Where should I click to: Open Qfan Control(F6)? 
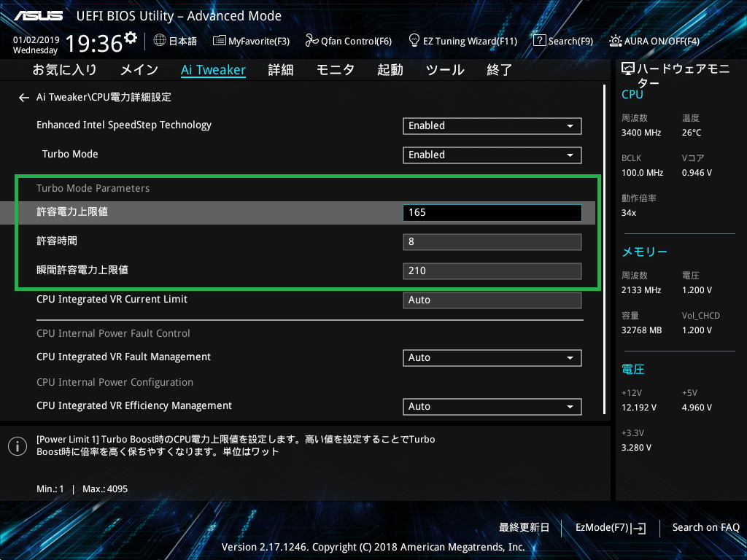[x=348, y=41]
